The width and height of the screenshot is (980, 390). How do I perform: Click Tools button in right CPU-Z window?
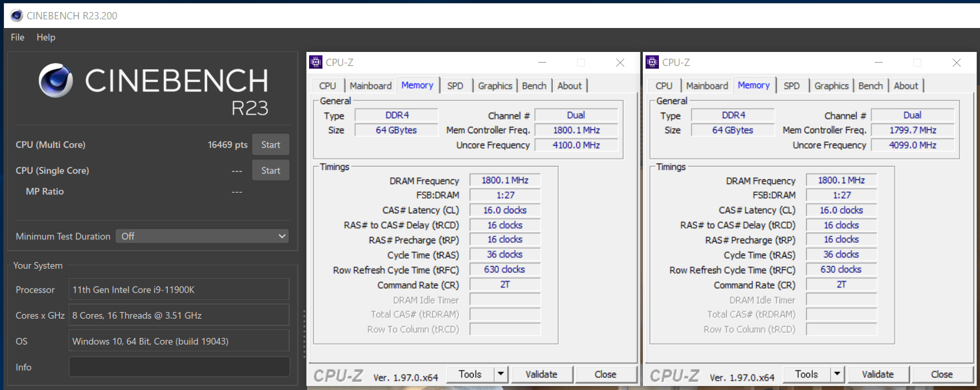pyautogui.click(x=807, y=374)
